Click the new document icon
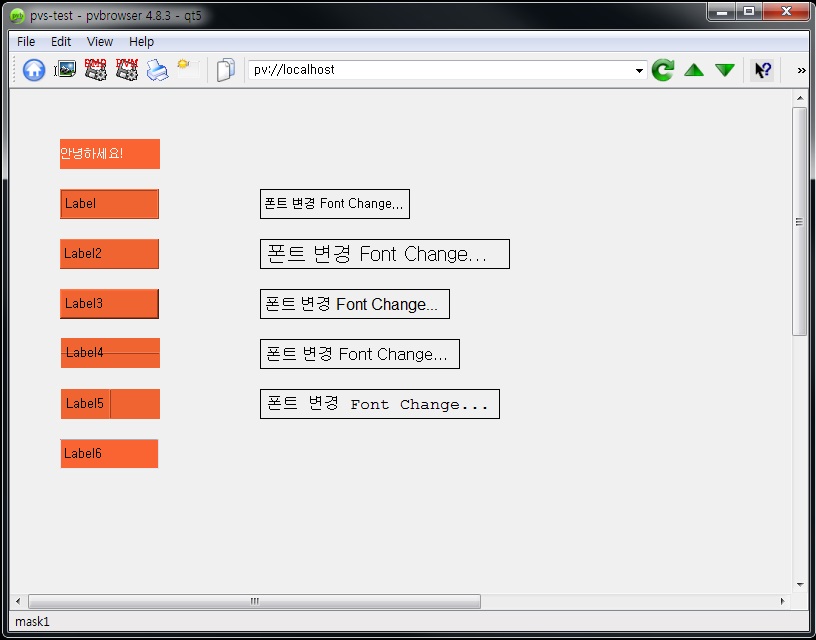This screenshot has width=816, height=640. (225, 70)
